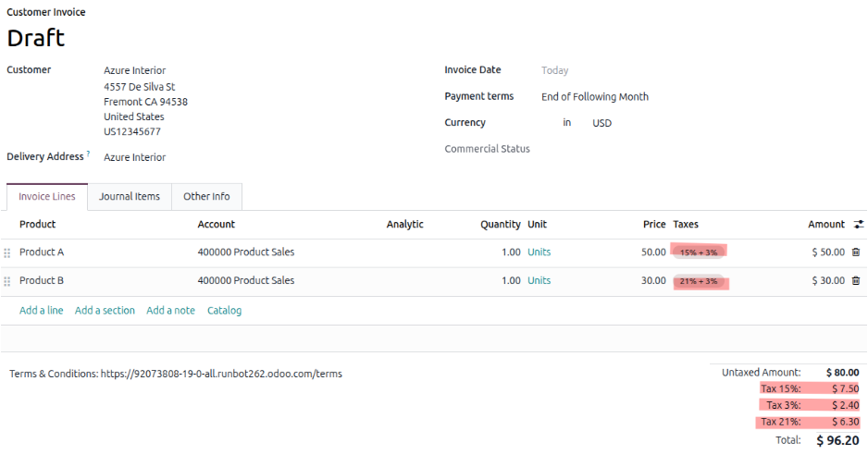The width and height of the screenshot is (868, 455).
Task: Delete the Product A invoice line
Action: [855, 252]
